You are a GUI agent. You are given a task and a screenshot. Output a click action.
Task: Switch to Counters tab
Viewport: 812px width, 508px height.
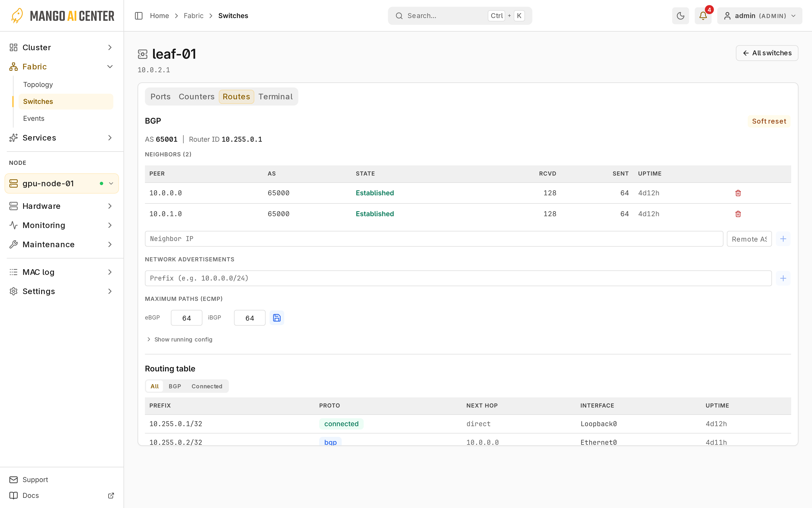[x=196, y=97]
